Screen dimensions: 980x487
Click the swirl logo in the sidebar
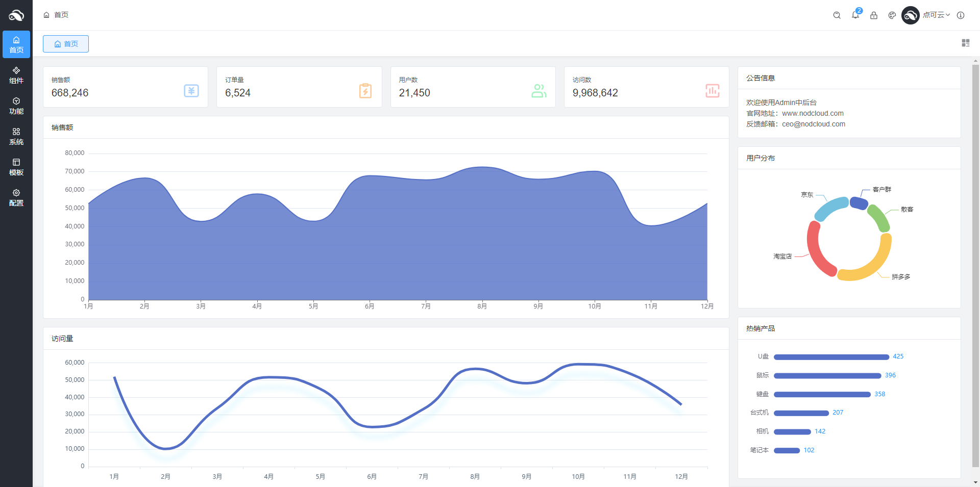pos(16,15)
